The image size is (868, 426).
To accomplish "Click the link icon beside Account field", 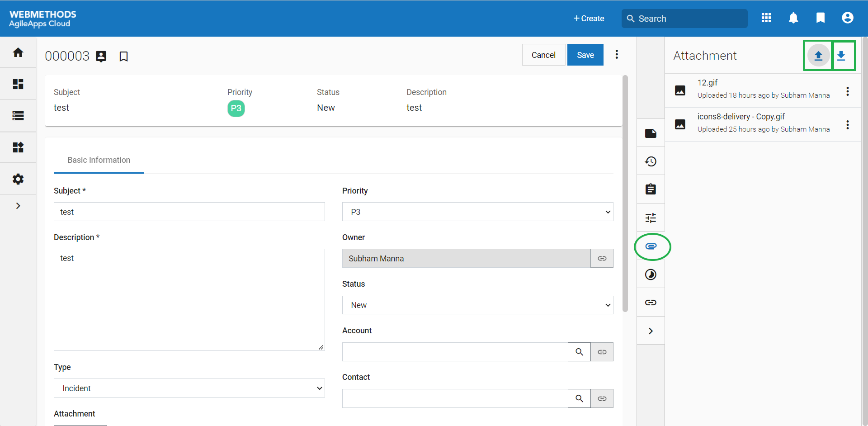I will coord(602,352).
